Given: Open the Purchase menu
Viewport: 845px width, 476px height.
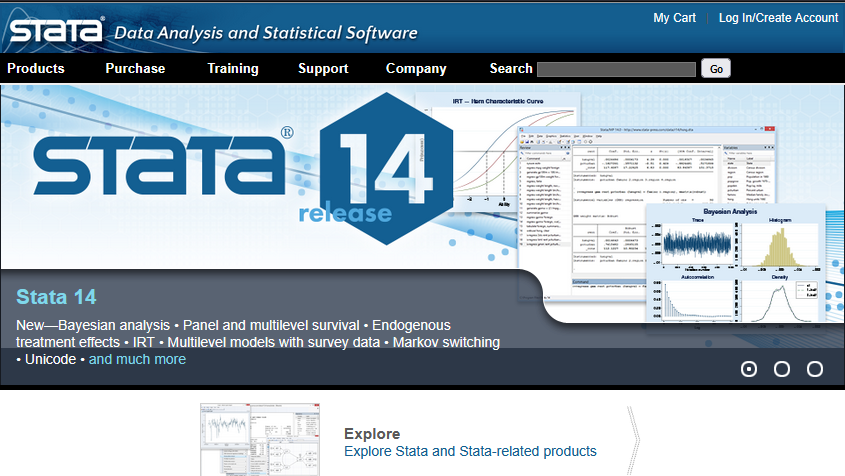Looking at the screenshot, I should [x=135, y=68].
